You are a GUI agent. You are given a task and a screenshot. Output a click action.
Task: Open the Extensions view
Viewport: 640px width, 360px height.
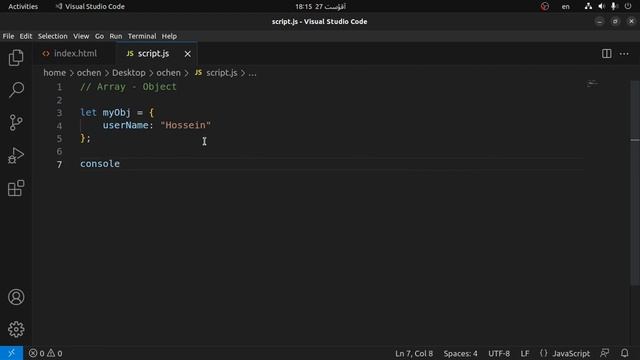pyautogui.click(x=16, y=188)
